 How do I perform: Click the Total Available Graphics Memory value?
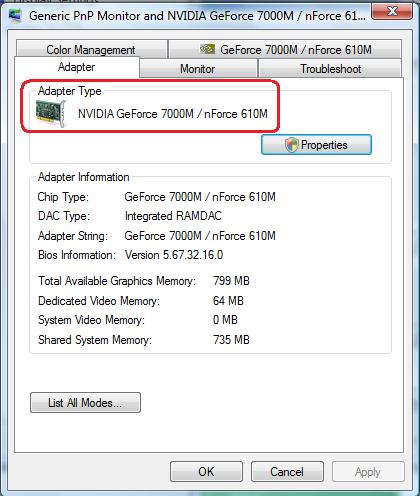pos(231,281)
